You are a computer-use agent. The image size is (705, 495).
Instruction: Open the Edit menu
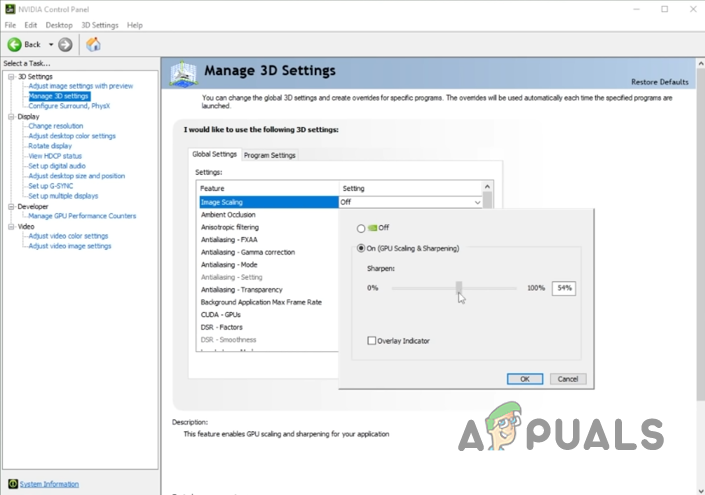click(31, 25)
